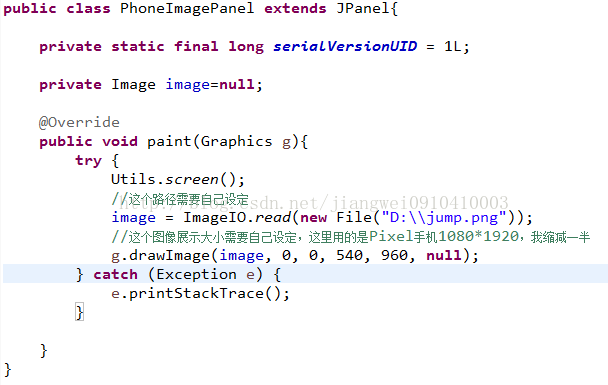Click the comment 这个路径需要自己设定
Image resolution: width=608 pixels, height=385 pixels.
[180, 199]
